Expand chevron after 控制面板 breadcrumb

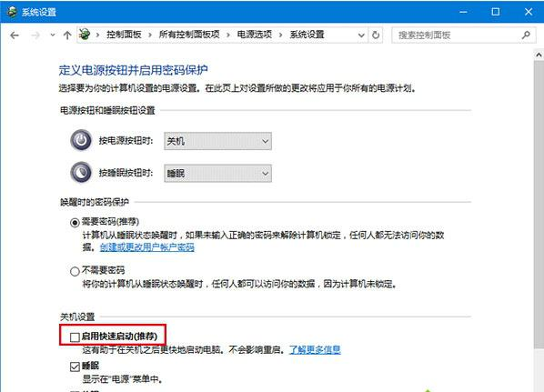tap(150, 35)
